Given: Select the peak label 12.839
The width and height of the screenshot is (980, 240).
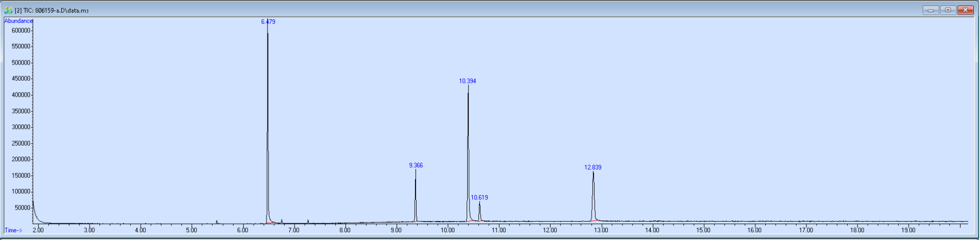Looking at the screenshot, I should 593,167.
